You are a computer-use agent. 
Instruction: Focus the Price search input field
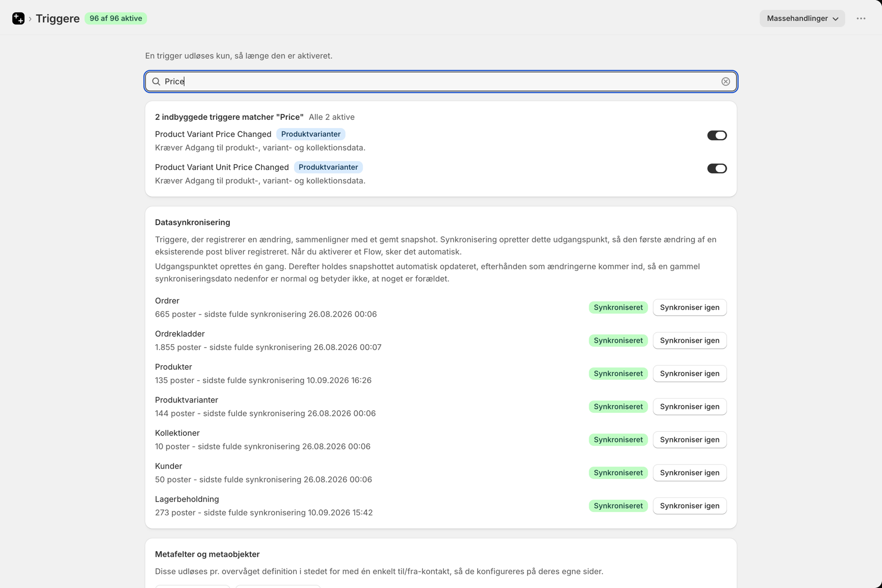click(x=441, y=81)
